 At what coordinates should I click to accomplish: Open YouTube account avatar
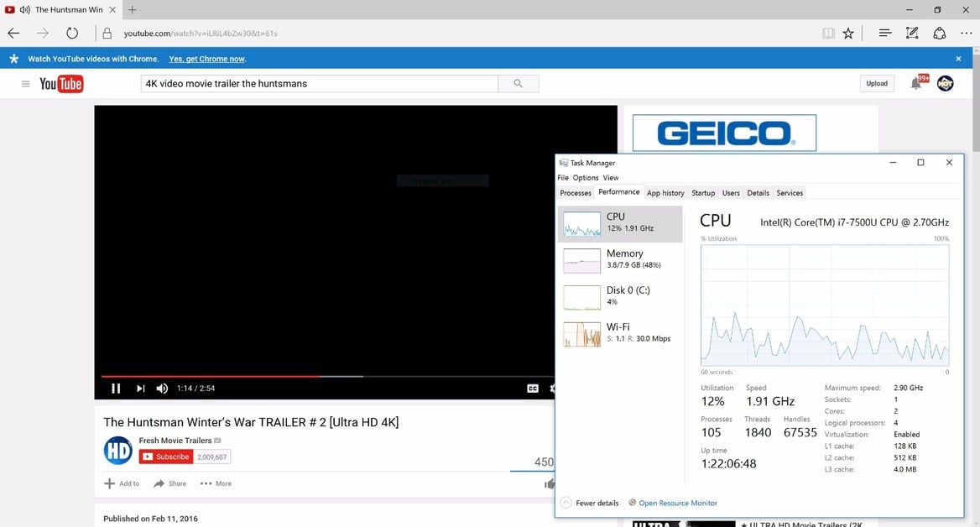click(x=945, y=83)
